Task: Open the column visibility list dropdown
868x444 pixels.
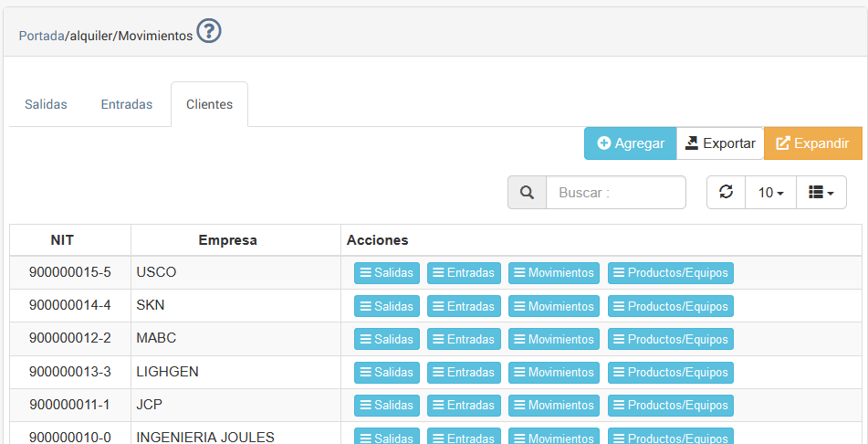Action: coord(821,193)
